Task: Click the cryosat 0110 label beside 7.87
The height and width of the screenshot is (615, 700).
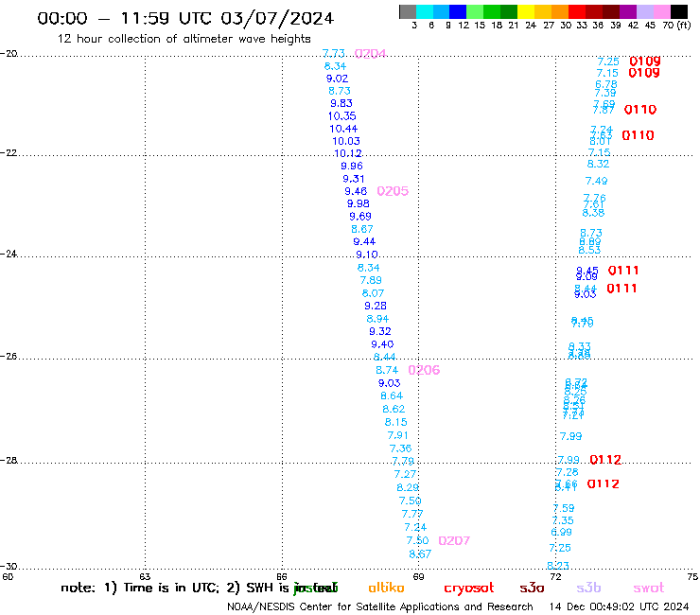Action: (x=640, y=110)
